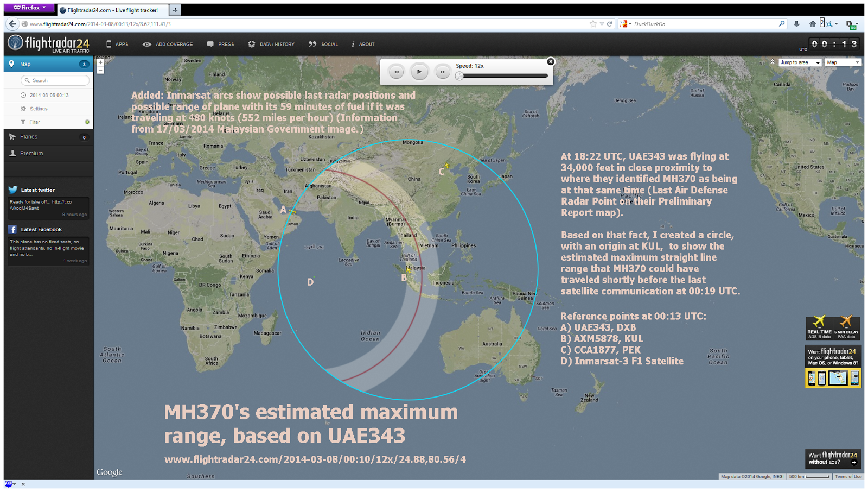Click the Twitter bird icon

[x=12, y=190]
